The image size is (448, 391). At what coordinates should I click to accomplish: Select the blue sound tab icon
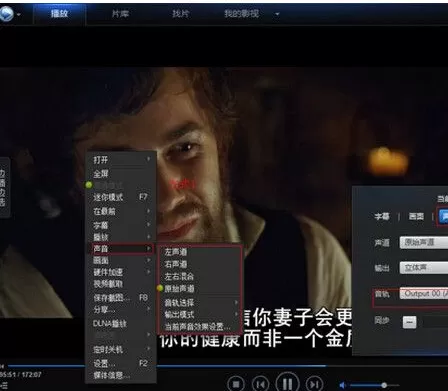pyautogui.click(x=444, y=216)
